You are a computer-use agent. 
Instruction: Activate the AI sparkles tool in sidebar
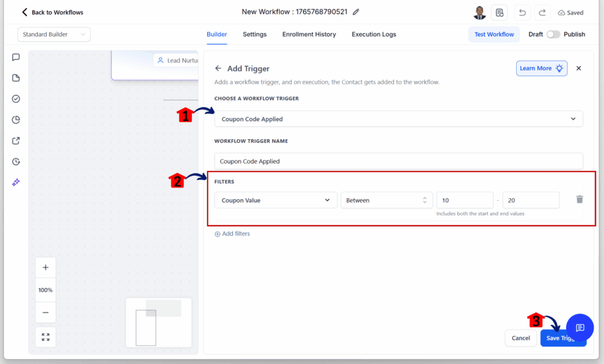click(16, 182)
